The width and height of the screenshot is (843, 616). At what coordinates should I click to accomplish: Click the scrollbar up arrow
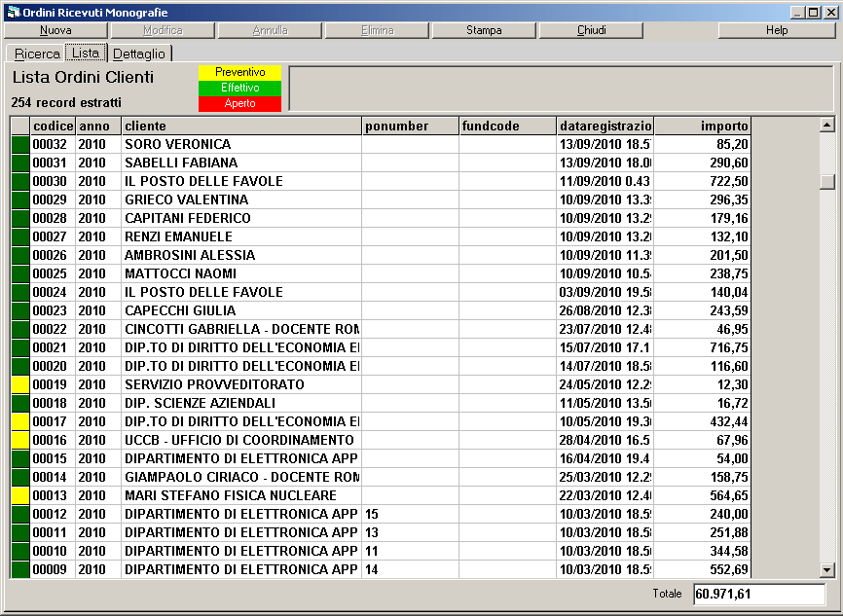tap(827, 125)
